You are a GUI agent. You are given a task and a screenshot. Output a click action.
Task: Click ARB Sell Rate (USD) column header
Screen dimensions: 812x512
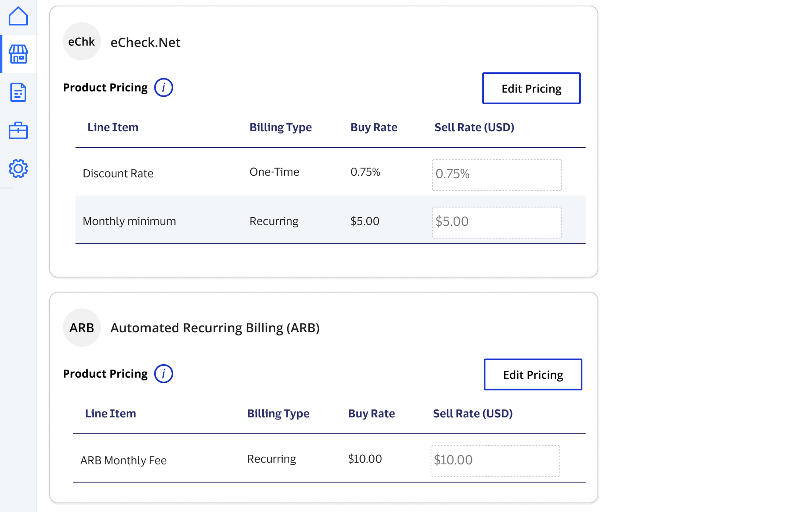click(x=472, y=414)
